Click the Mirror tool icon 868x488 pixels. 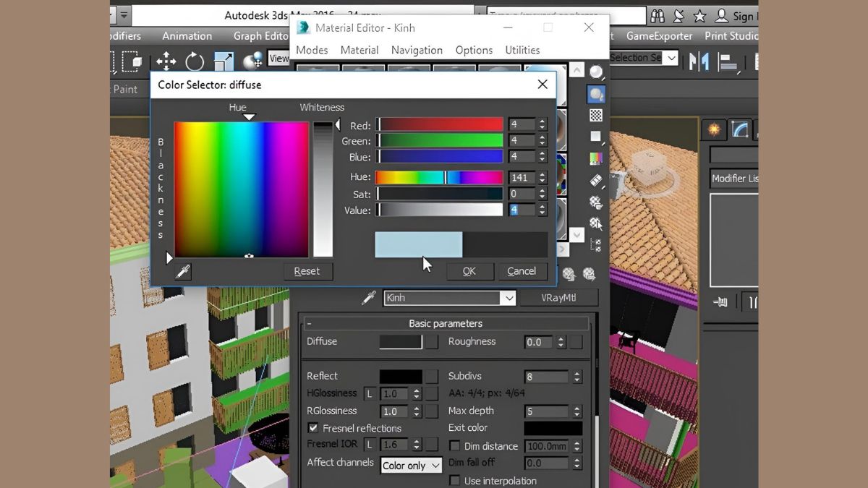pos(699,61)
